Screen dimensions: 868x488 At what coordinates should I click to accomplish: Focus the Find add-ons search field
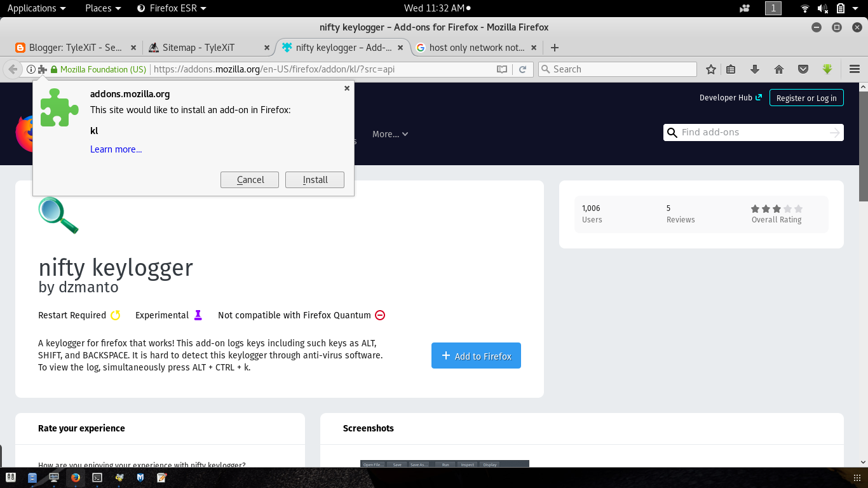click(x=753, y=132)
